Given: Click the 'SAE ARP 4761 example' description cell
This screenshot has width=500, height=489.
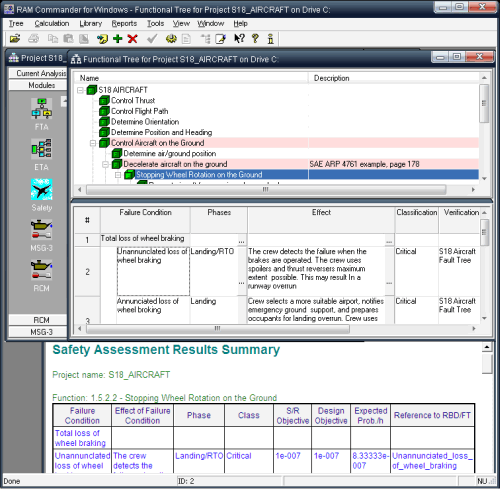Looking at the screenshot, I should coord(394,164).
